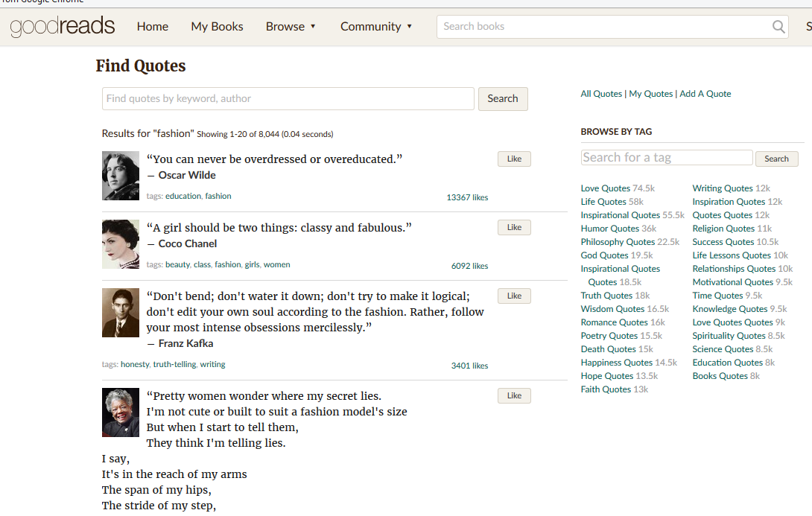Open the All Quotes link
Viewport: 812px width, 516px height.
[601, 94]
